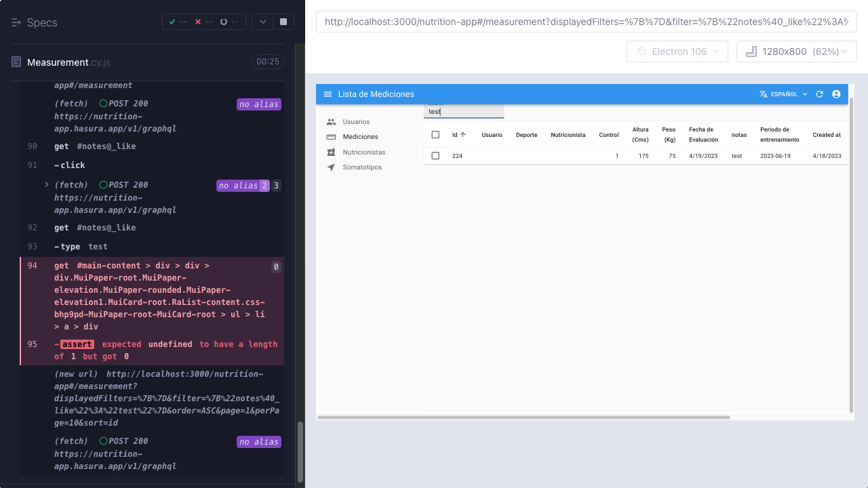Screen dimensions: 868x488
Task: Click the Stop test run square button
Action: pyautogui.click(x=283, y=22)
